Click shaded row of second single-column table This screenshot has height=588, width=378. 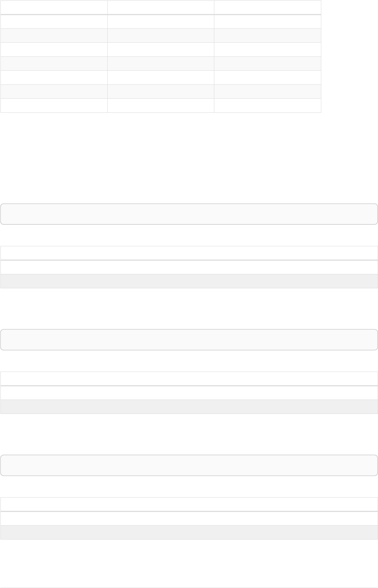[x=189, y=407]
